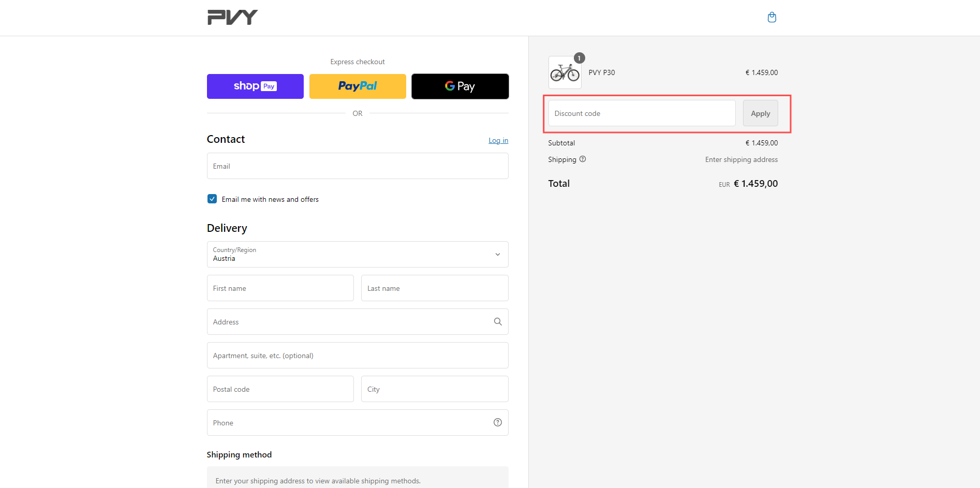Image resolution: width=980 pixels, height=488 pixels.
Task: Focus the Apartment, suite, etc. field
Action: (x=358, y=356)
